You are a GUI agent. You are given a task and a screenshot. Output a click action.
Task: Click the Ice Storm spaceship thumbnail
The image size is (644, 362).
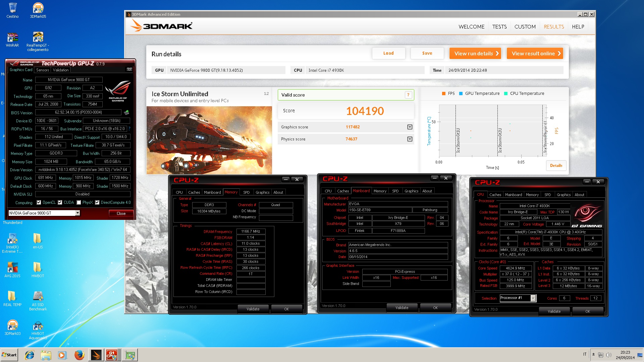209,140
